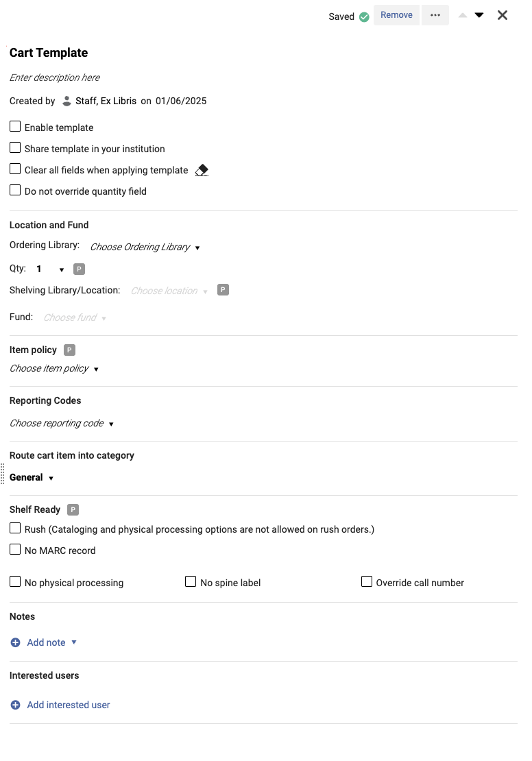Click the plus icon next to Add note
532x761 pixels.
(16, 642)
